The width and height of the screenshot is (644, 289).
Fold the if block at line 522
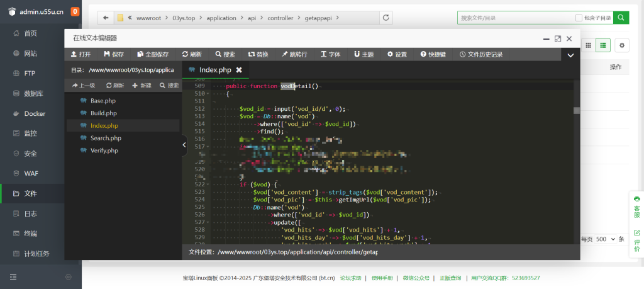[x=208, y=184]
